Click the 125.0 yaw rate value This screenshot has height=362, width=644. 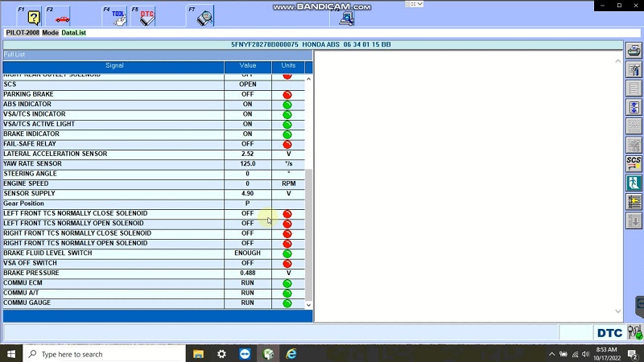[x=248, y=164]
